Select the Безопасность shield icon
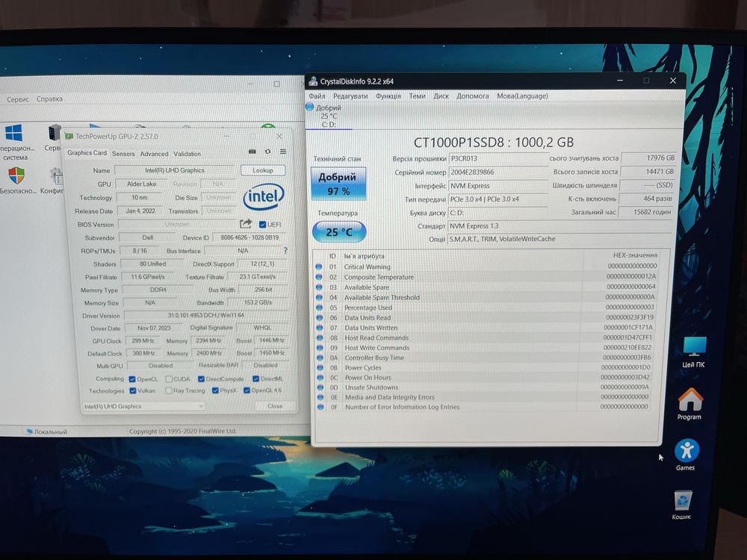 pos(16,175)
